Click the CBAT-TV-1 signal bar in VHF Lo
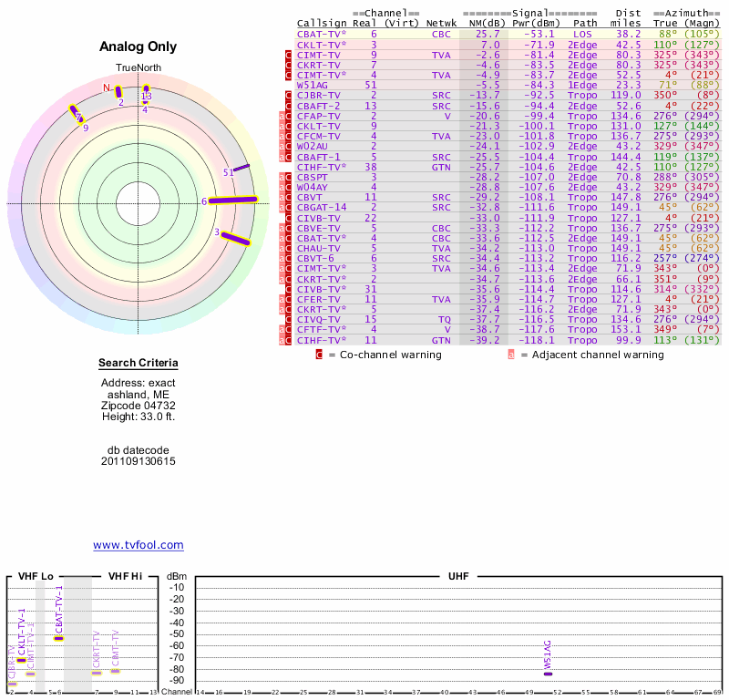The width and height of the screenshot is (729, 700). pyautogui.click(x=58, y=638)
